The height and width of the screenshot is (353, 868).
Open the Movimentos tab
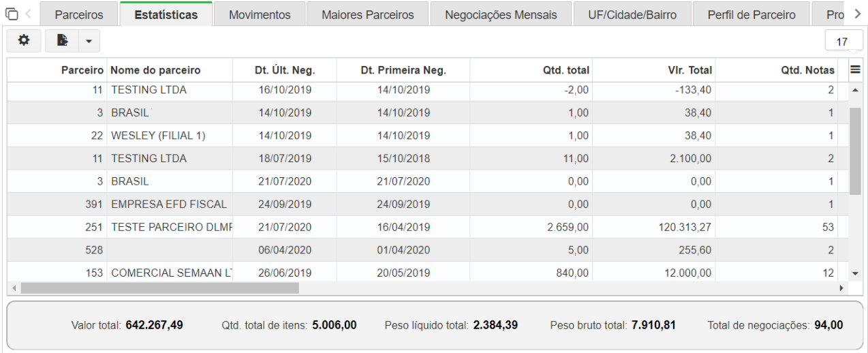click(260, 14)
